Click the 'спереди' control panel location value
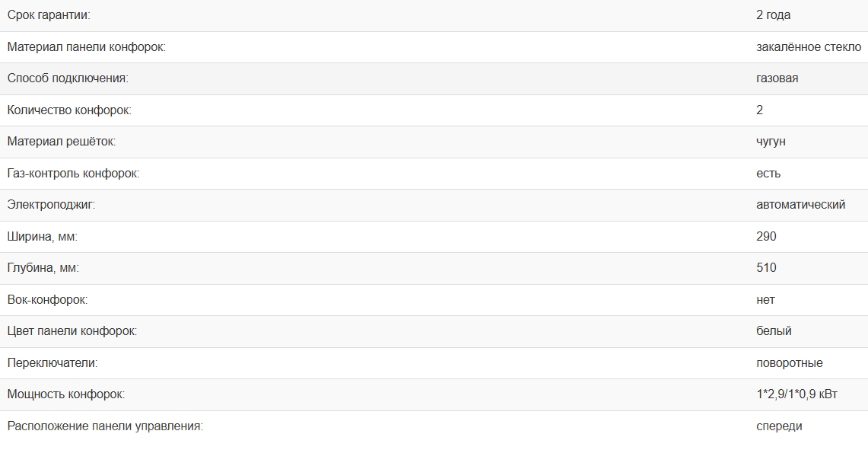 click(779, 426)
